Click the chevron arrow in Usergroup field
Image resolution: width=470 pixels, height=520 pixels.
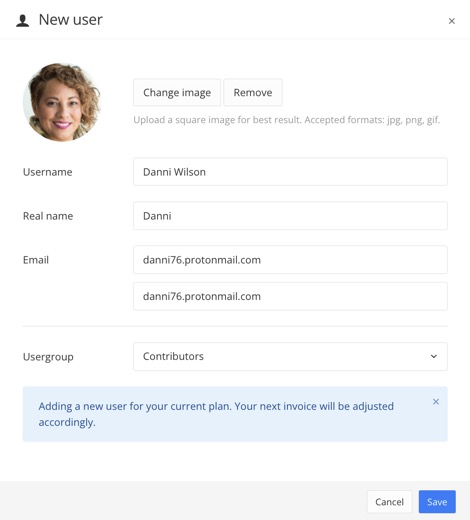(x=434, y=356)
